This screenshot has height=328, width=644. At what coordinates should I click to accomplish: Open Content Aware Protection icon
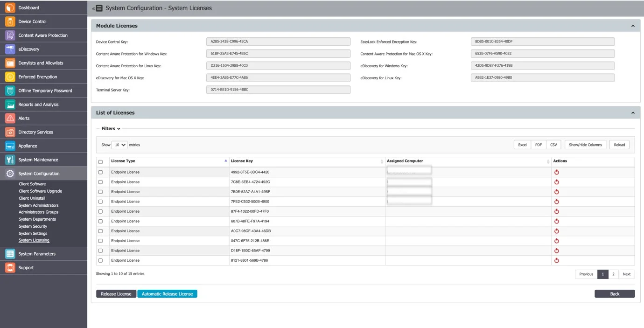pyautogui.click(x=10, y=35)
